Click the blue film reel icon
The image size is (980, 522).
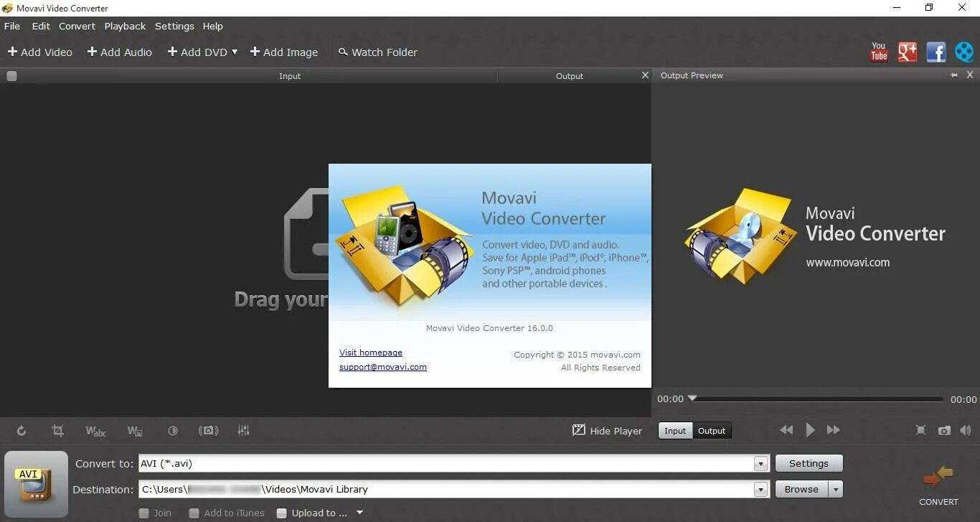[x=965, y=52]
